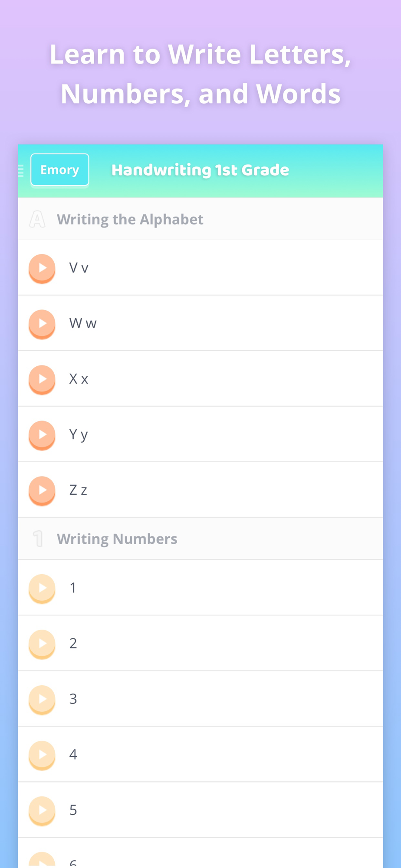Image resolution: width=401 pixels, height=868 pixels.
Task: Play the W w lesson
Action: tap(42, 324)
